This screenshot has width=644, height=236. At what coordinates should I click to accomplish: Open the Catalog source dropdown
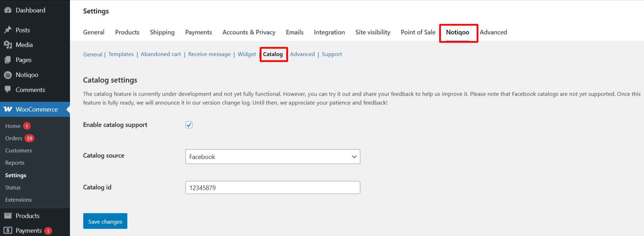(273, 157)
